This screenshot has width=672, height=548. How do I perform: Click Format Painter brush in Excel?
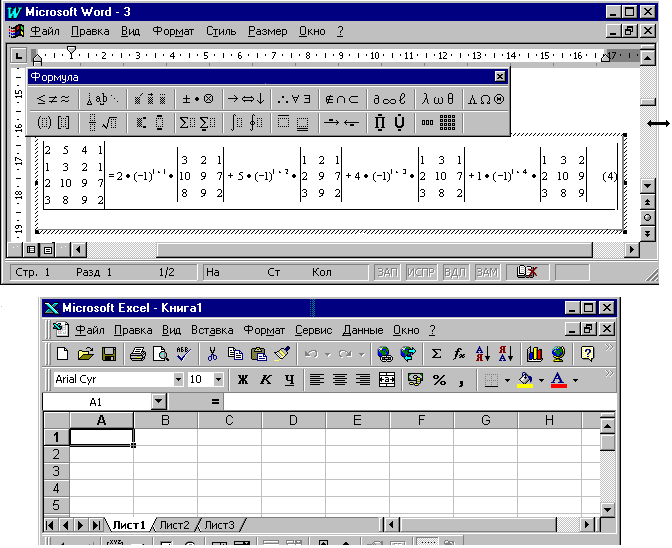282,354
